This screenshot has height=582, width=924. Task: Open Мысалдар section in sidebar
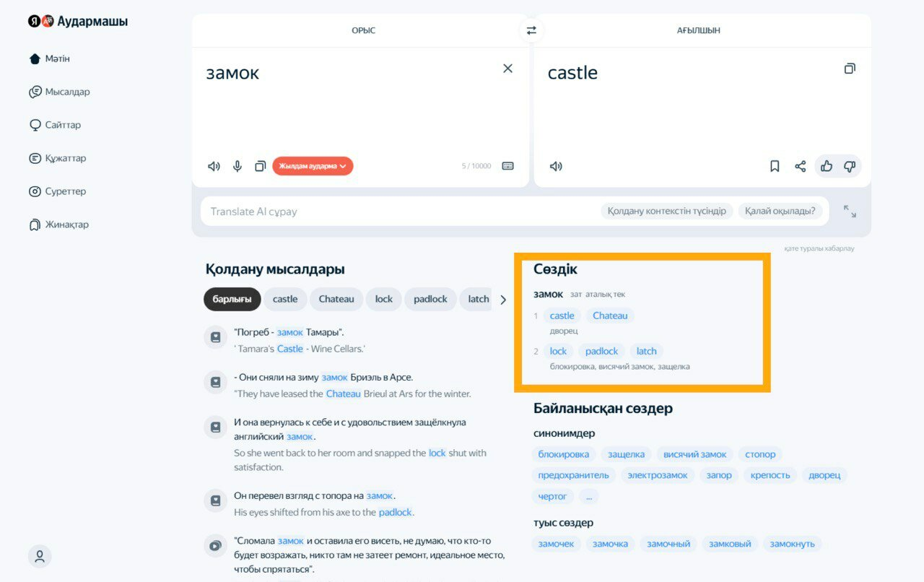66,92
